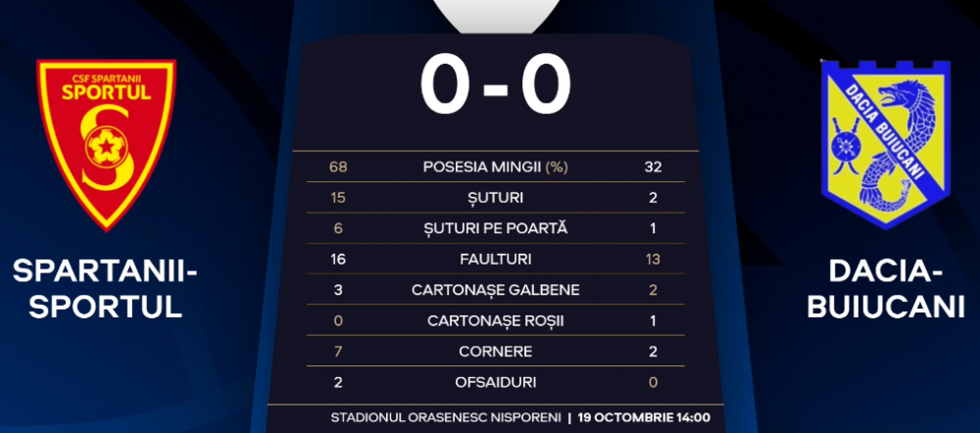Click the CORNERE stat label
980x433 pixels.
(x=496, y=352)
